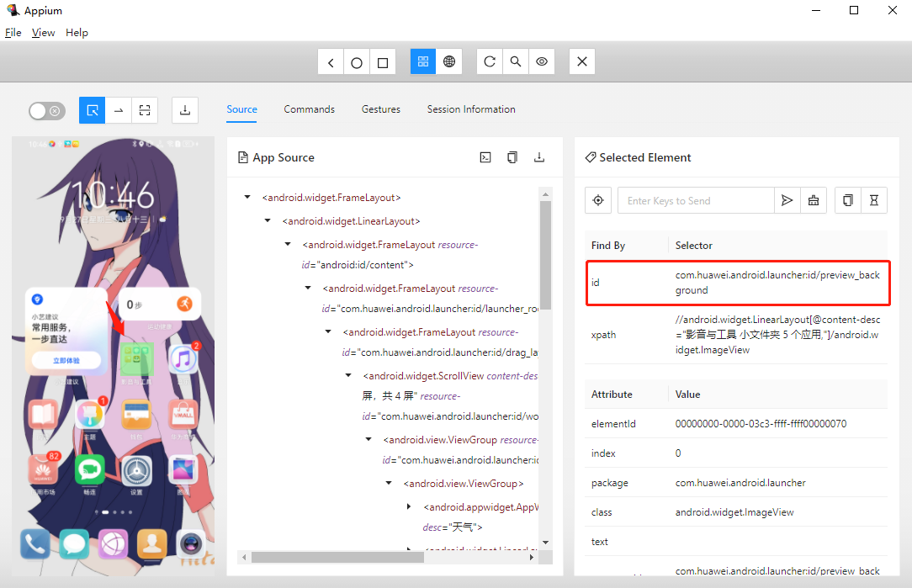The width and height of the screenshot is (912, 588).
Task: Toggle the switch above the device screenshot
Action: (46, 111)
